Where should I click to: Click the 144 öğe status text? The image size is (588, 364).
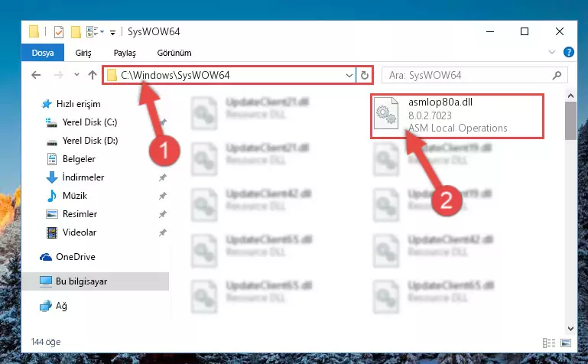(46, 342)
